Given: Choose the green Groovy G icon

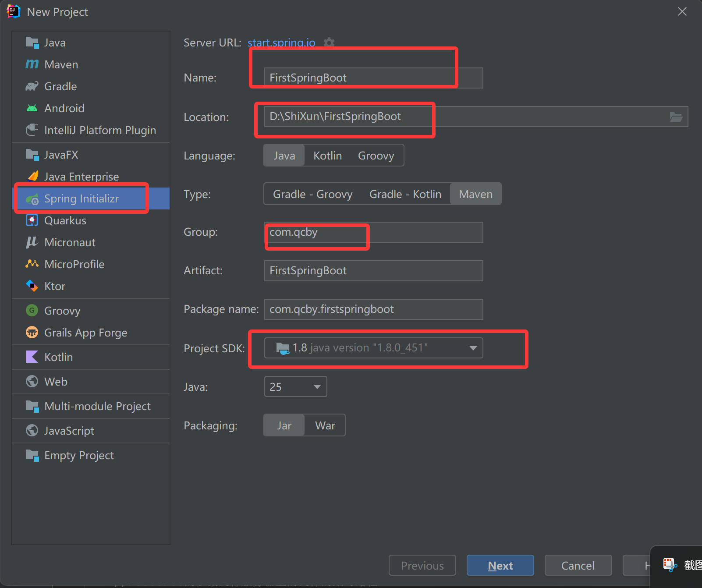Looking at the screenshot, I should [x=32, y=311].
